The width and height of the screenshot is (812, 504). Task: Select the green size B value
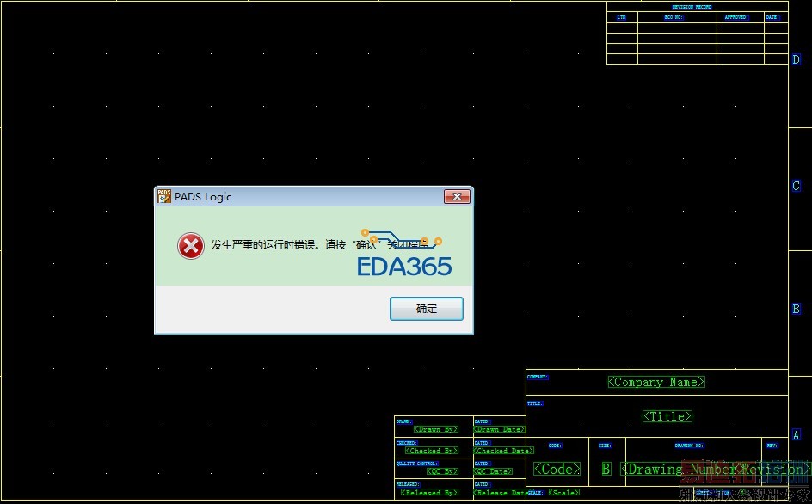pyautogui.click(x=606, y=470)
